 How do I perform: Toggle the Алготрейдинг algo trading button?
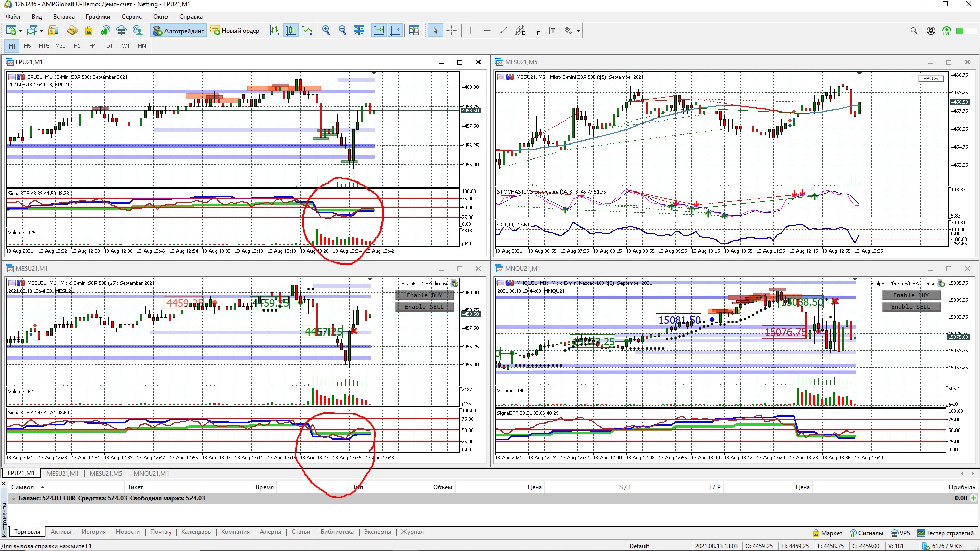(x=178, y=31)
